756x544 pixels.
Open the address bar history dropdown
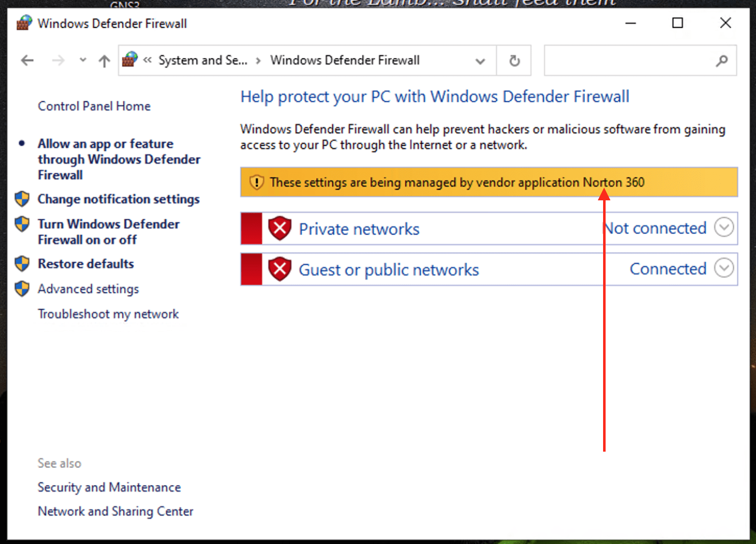[x=480, y=61]
